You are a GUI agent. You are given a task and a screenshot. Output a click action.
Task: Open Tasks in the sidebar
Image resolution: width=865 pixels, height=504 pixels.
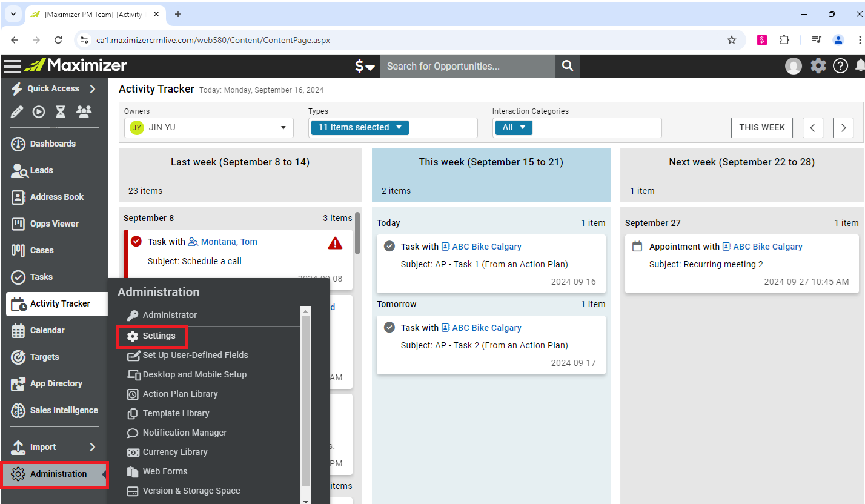pos(54,277)
